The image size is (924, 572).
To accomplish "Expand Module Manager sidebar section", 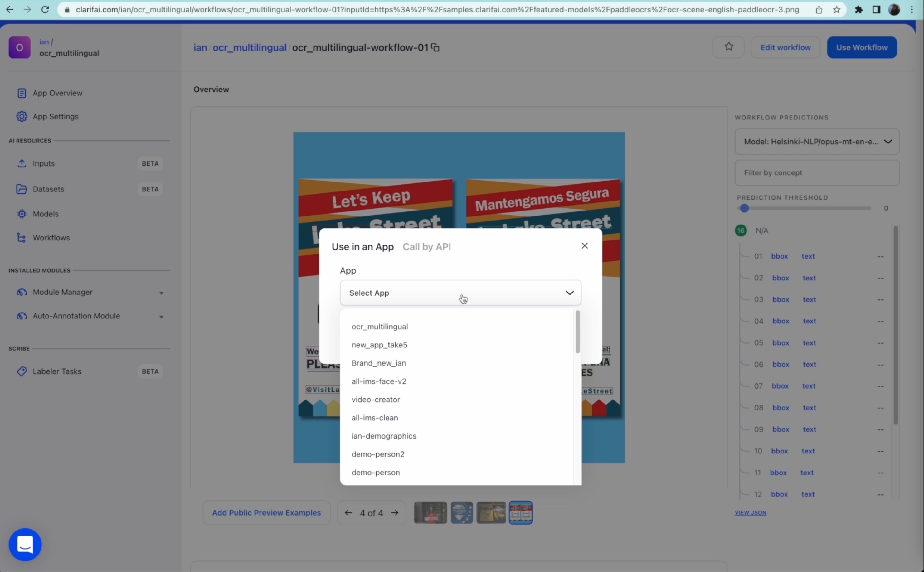I will pyautogui.click(x=161, y=293).
